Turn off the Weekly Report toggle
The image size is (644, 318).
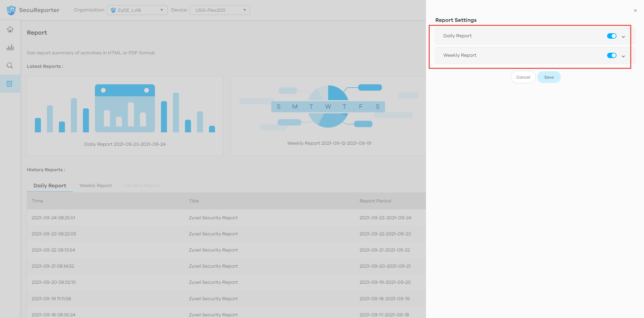611,55
